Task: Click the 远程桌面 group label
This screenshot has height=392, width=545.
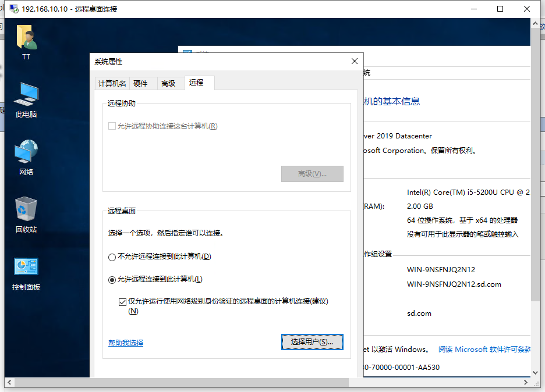Action: (x=121, y=211)
